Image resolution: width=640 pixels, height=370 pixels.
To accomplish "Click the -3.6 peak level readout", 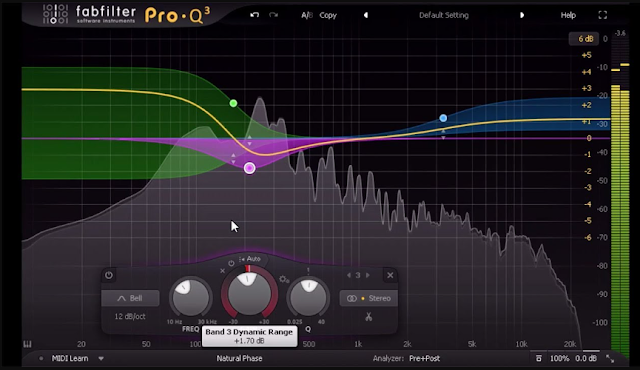I will click(620, 33).
